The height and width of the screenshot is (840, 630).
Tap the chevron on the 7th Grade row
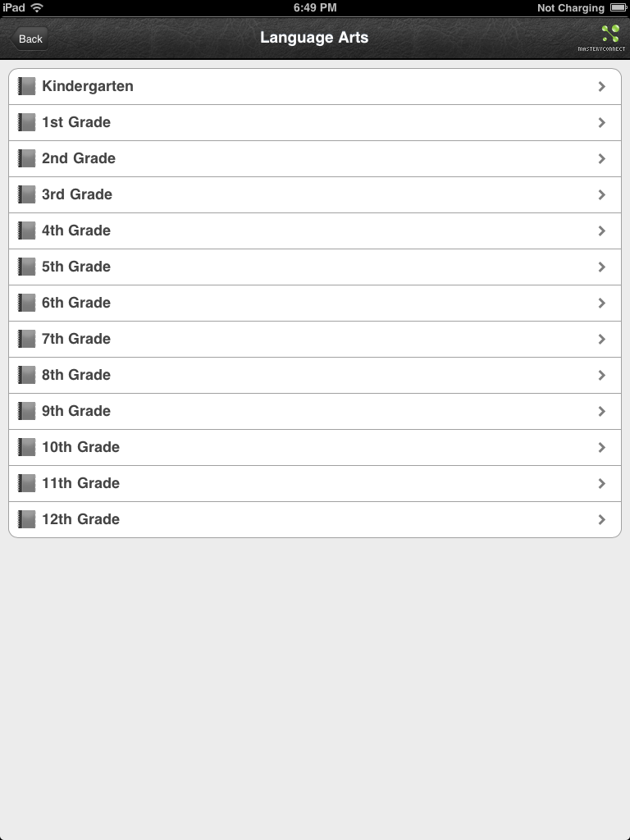tap(602, 339)
